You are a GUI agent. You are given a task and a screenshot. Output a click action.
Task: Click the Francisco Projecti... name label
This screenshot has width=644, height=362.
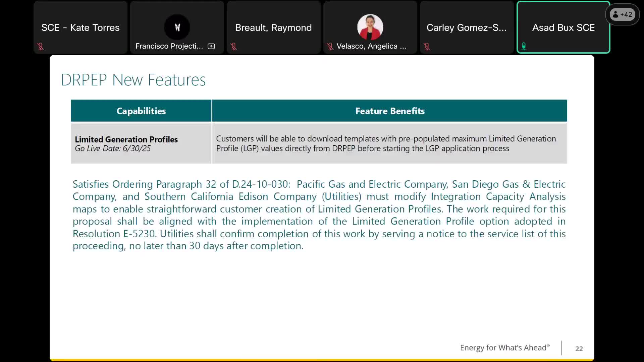(169, 46)
